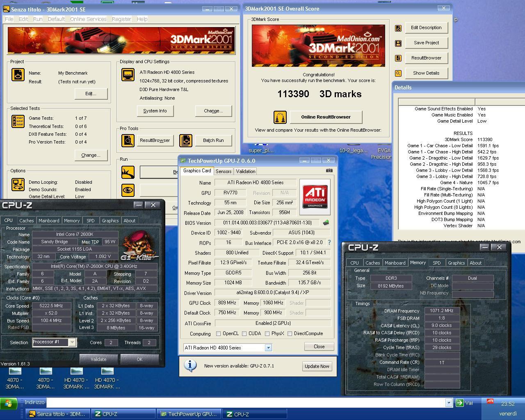Enable the DirectCompute checkbox in GPU-Z

pos(290,333)
